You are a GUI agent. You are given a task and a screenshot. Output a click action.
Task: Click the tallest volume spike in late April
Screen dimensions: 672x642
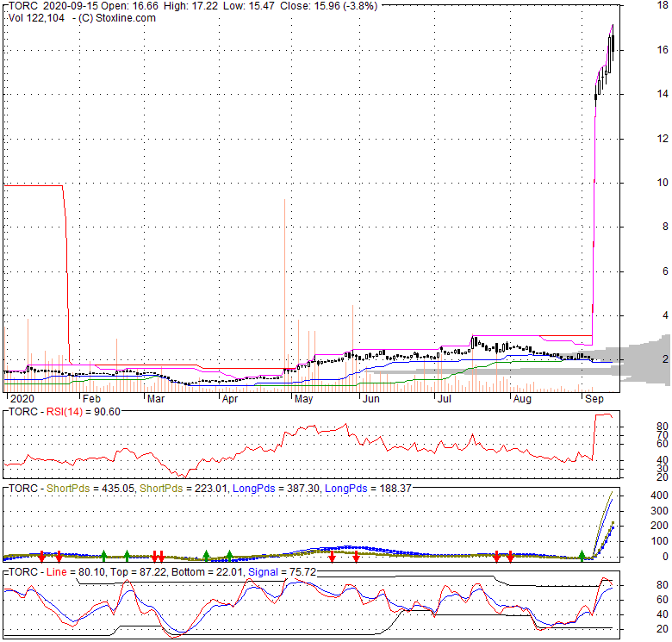pos(284,295)
